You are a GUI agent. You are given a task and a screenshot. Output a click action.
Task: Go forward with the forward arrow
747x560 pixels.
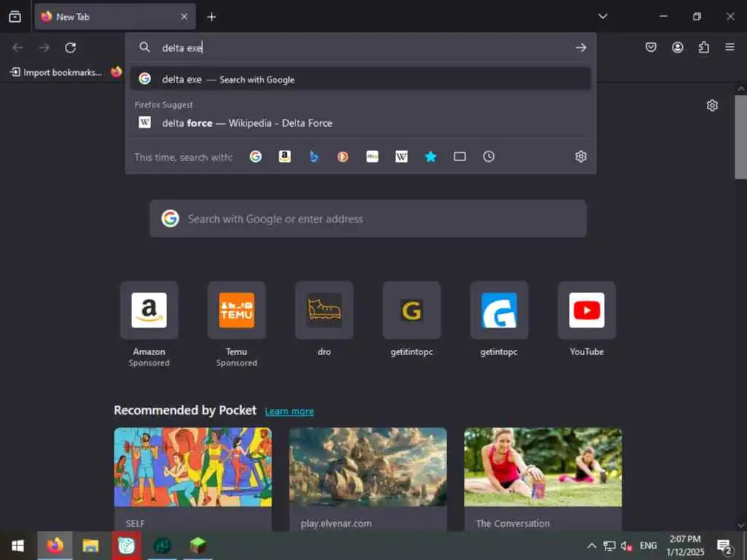(x=44, y=47)
